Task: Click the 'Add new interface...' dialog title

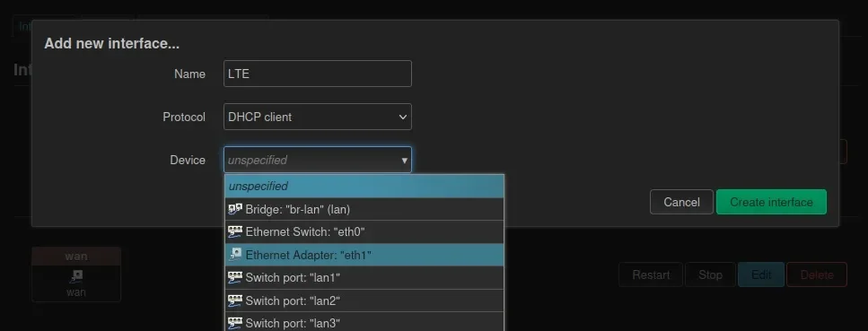Action: click(112, 44)
